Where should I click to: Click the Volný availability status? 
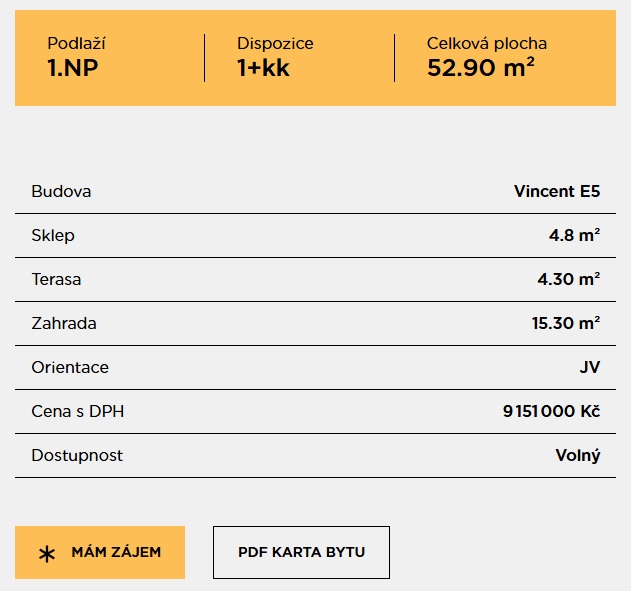[x=578, y=455]
